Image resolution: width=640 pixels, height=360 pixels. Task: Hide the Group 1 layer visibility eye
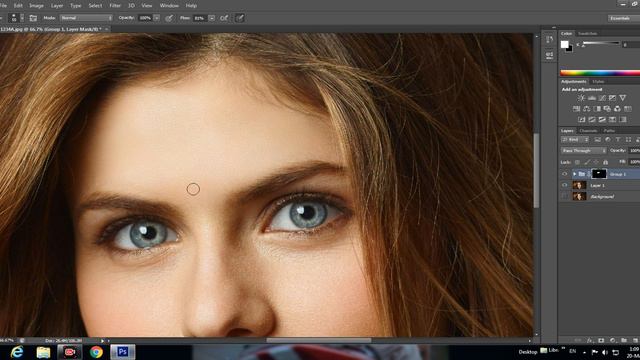coord(564,174)
